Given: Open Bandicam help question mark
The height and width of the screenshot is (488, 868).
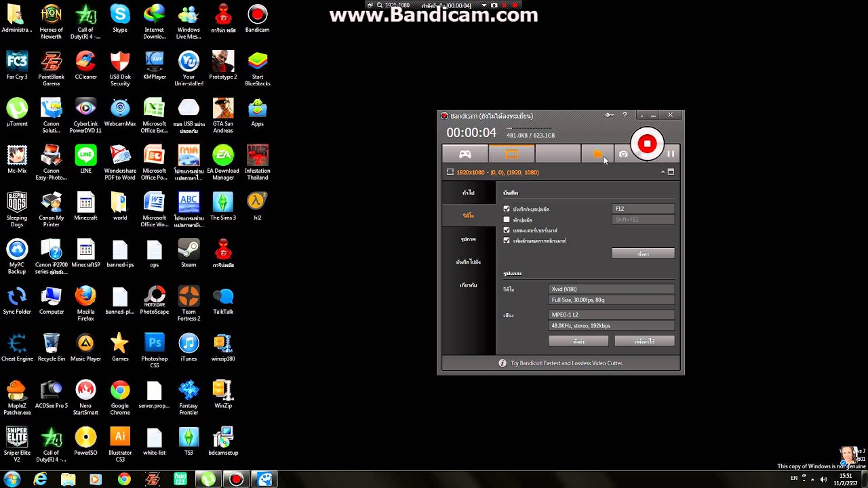Looking at the screenshot, I should coord(625,115).
